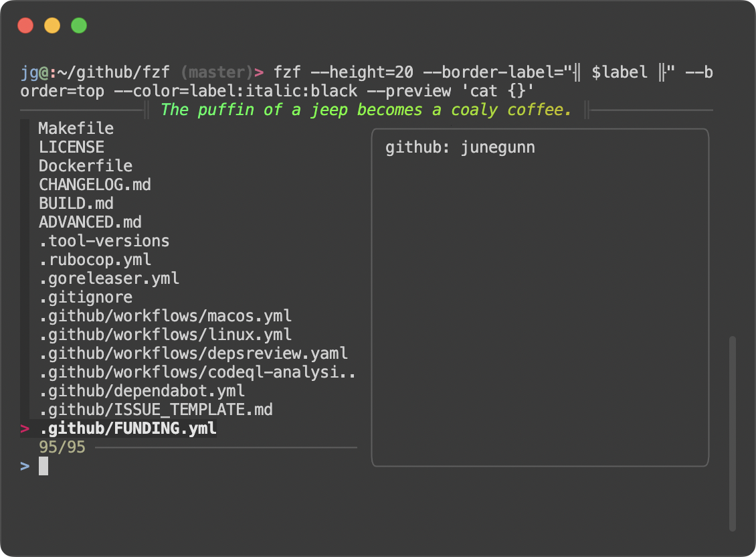Viewport: 756px width, 557px height.
Task: Select Makefile from the fzf results list
Action: pyautogui.click(x=76, y=128)
